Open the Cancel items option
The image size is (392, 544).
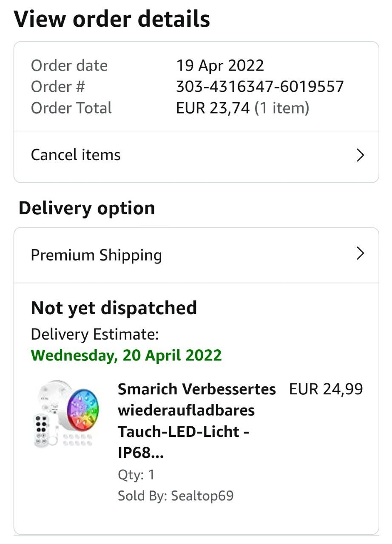(x=76, y=155)
